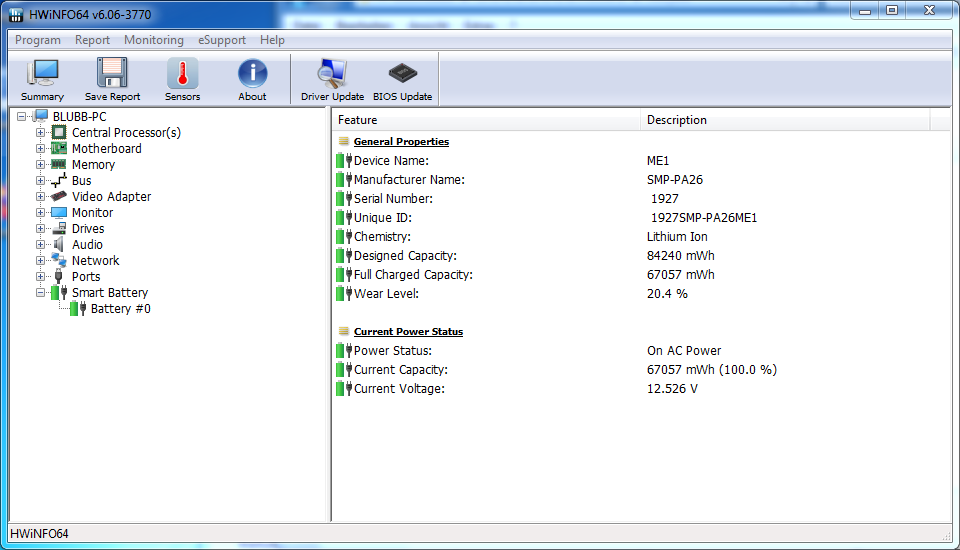The height and width of the screenshot is (550, 960).
Task: Maximize the HWiNFO64 window
Action: [892, 10]
